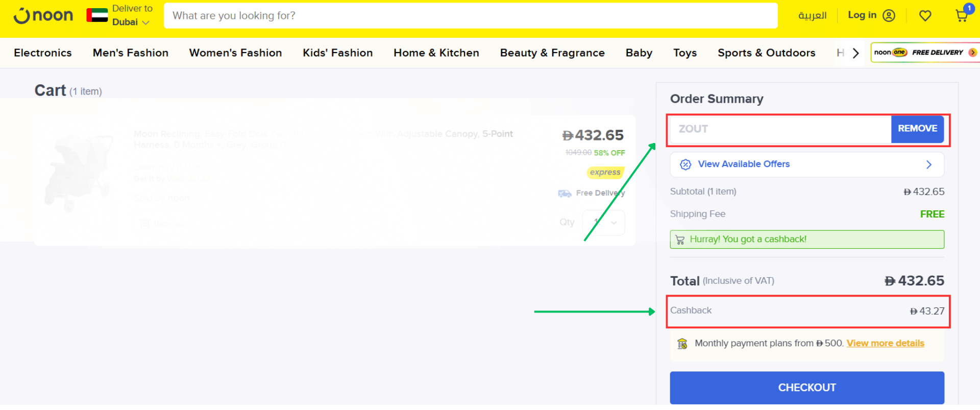Click the noon One free delivery banner
The height and width of the screenshot is (410, 980).
pos(924,53)
